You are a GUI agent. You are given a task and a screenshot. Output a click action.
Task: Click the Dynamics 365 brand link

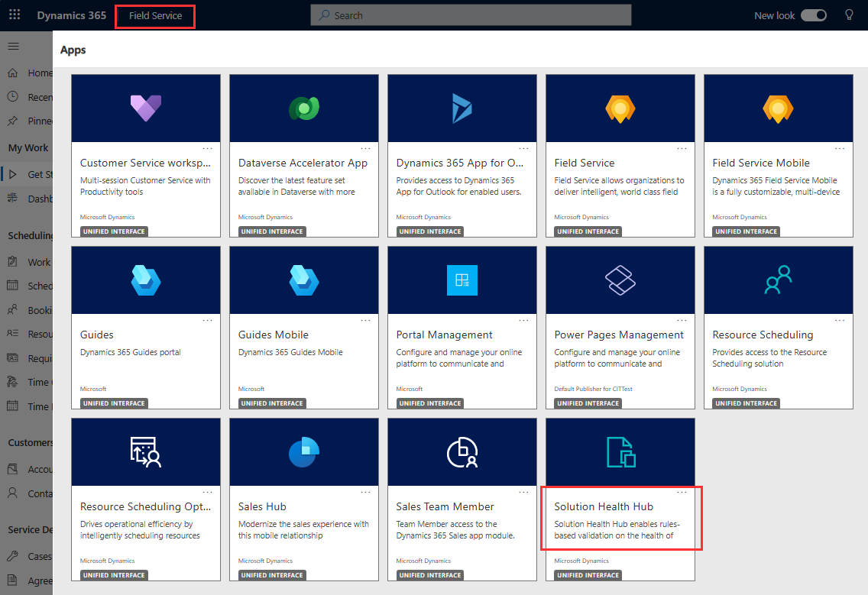click(71, 15)
